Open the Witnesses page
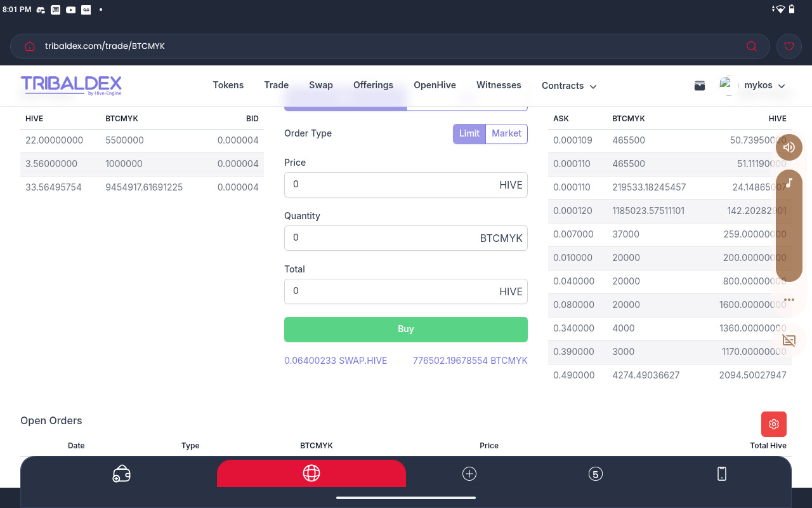Image resolution: width=812 pixels, height=508 pixels. [499, 85]
